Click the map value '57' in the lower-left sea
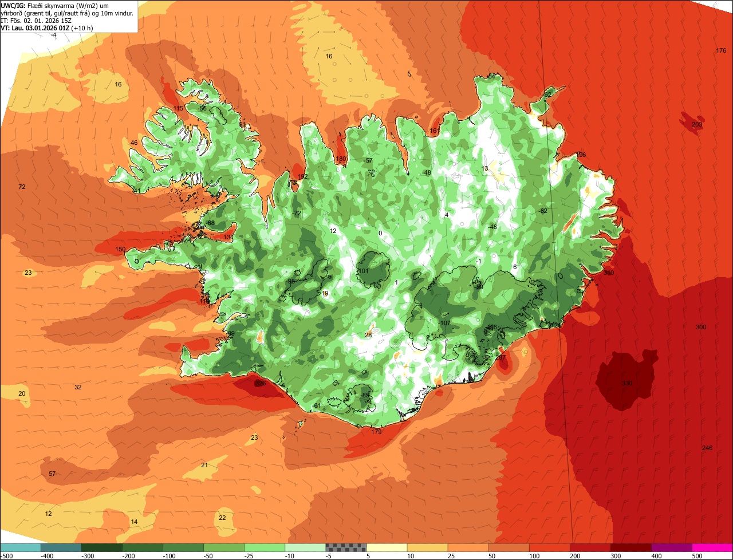This screenshot has width=733, height=560. point(52,474)
